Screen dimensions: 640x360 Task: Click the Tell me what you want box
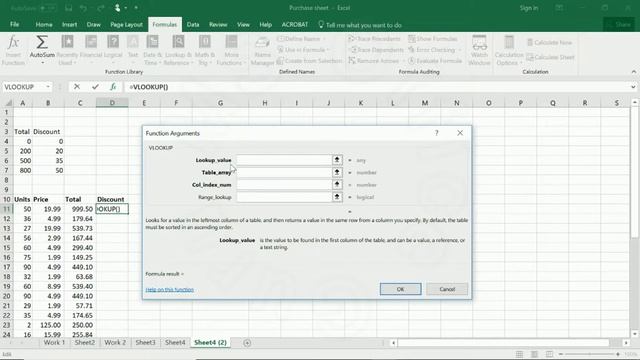point(360,25)
